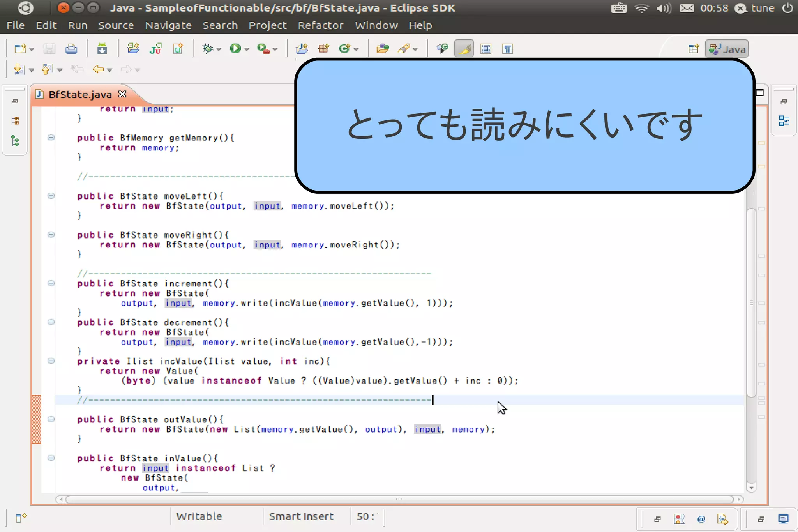Click the New Java Class icon
Viewport: 798px width, 532px height.
(345, 49)
